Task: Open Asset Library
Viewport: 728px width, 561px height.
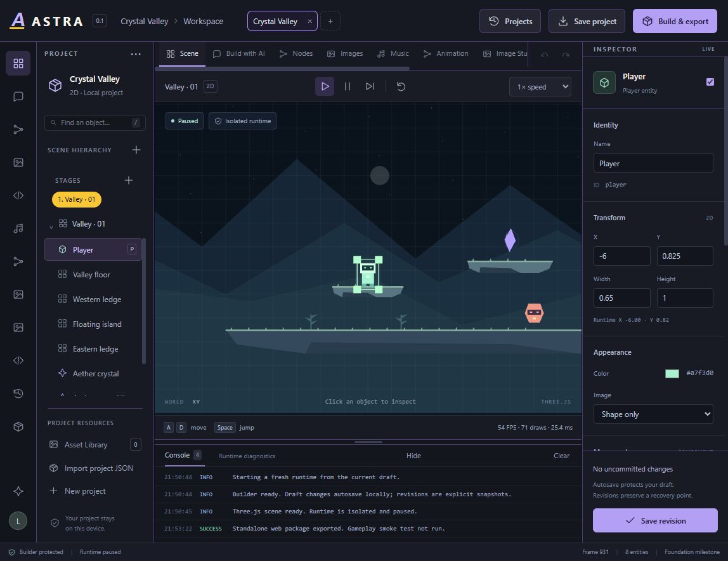Action: tap(94, 445)
